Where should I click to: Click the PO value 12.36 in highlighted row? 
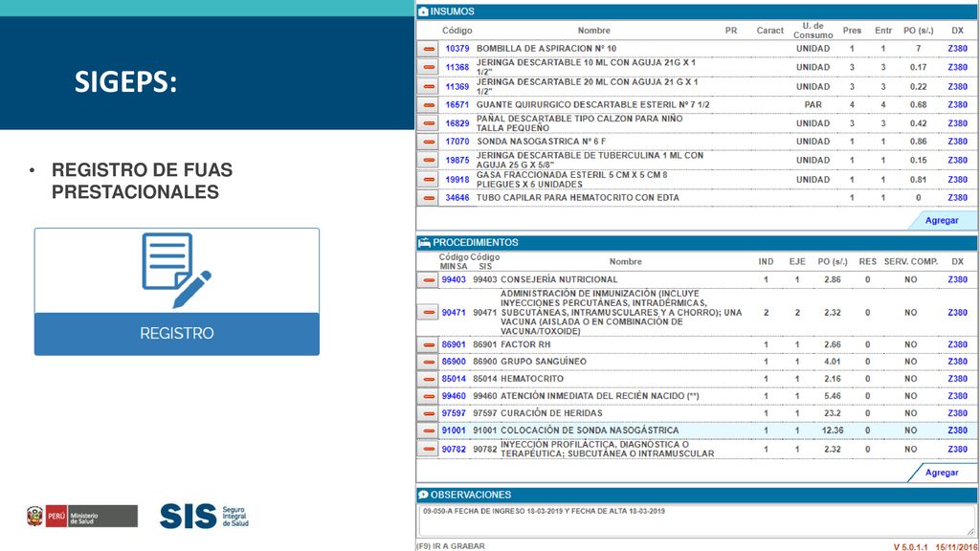[832, 430]
